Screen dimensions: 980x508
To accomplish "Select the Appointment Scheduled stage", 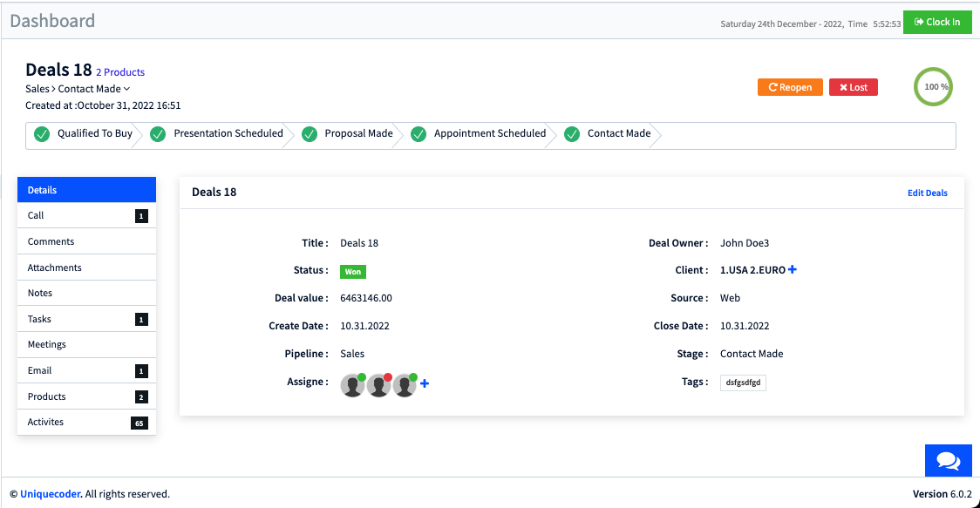I will [490, 133].
